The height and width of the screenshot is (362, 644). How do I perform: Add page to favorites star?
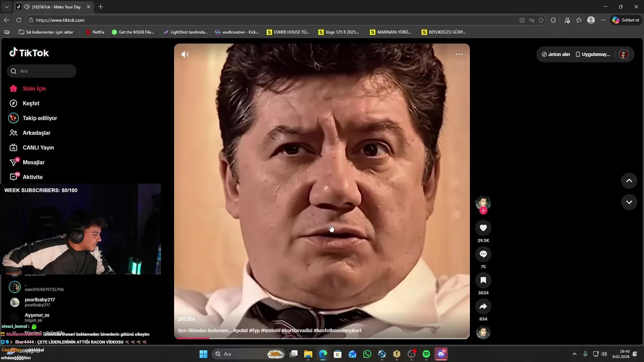click(541, 20)
